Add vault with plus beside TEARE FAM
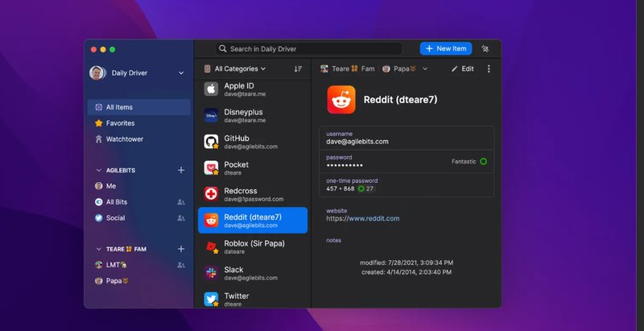 (x=181, y=250)
